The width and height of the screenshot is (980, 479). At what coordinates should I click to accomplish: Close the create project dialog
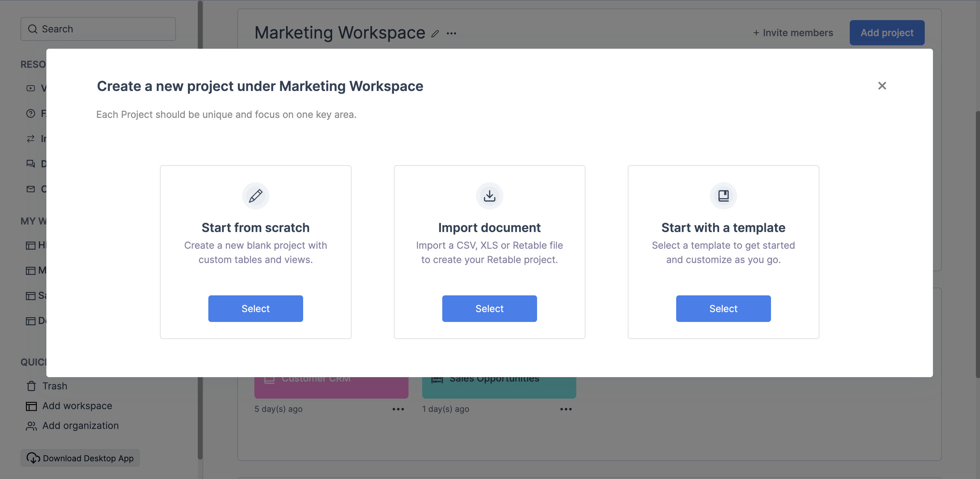882,86
